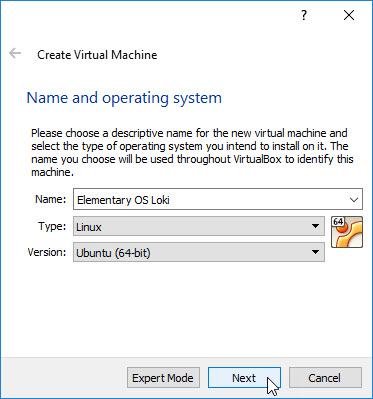373x399 pixels.
Task: Click the 'Name:' label
Action: (x=51, y=199)
